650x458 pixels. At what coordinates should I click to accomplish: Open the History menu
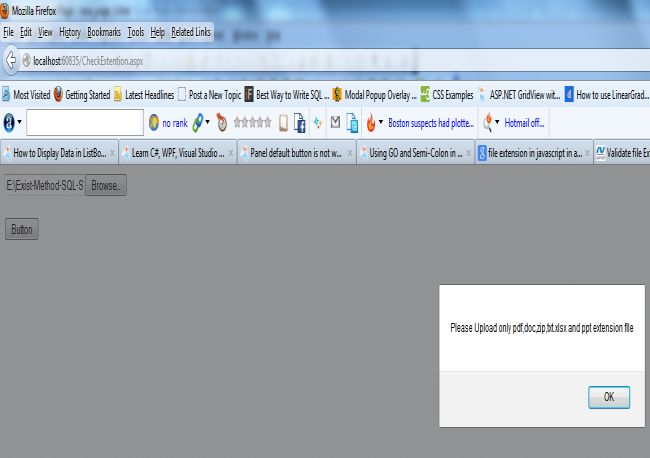click(x=70, y=32)
